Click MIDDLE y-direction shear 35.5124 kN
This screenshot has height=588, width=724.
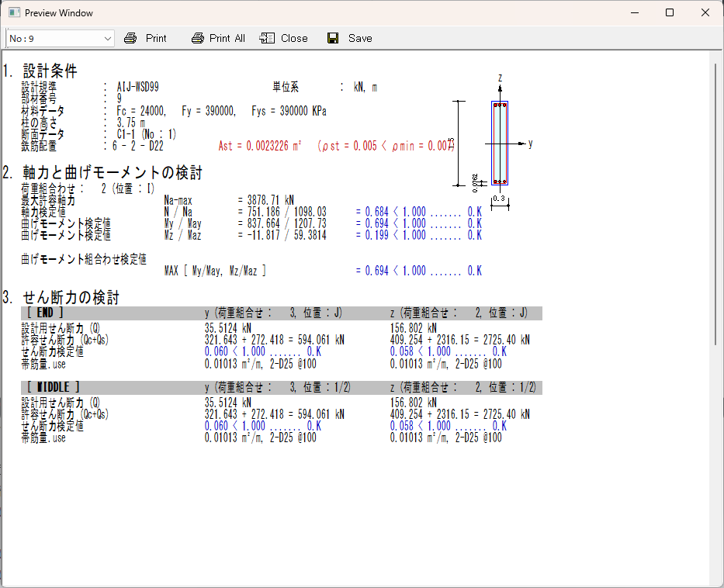click(x=228, y=403)
